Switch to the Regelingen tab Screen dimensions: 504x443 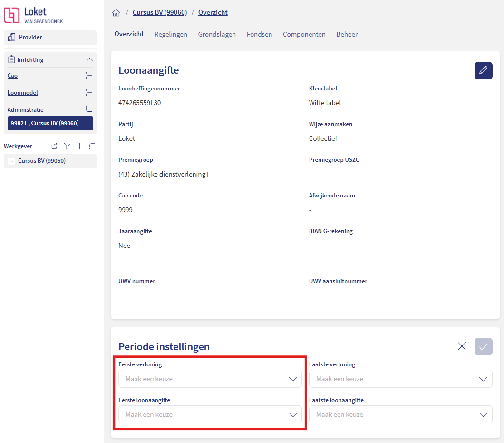point(171,34)
